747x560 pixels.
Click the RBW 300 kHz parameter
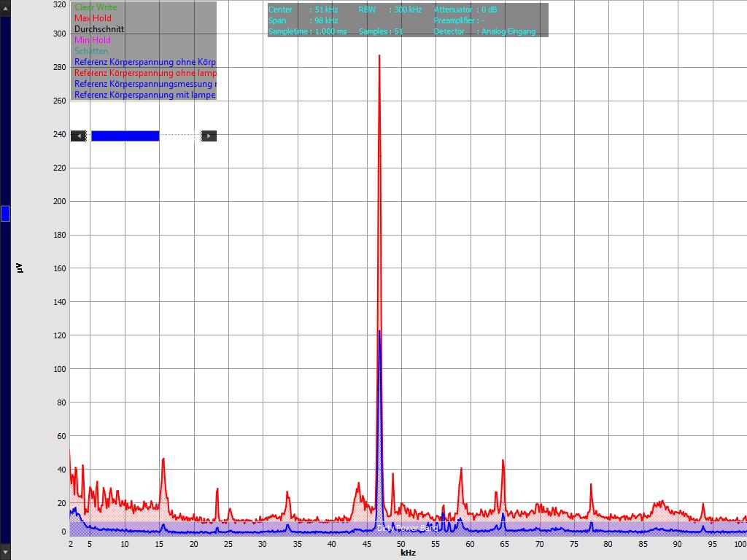point(390,10)
